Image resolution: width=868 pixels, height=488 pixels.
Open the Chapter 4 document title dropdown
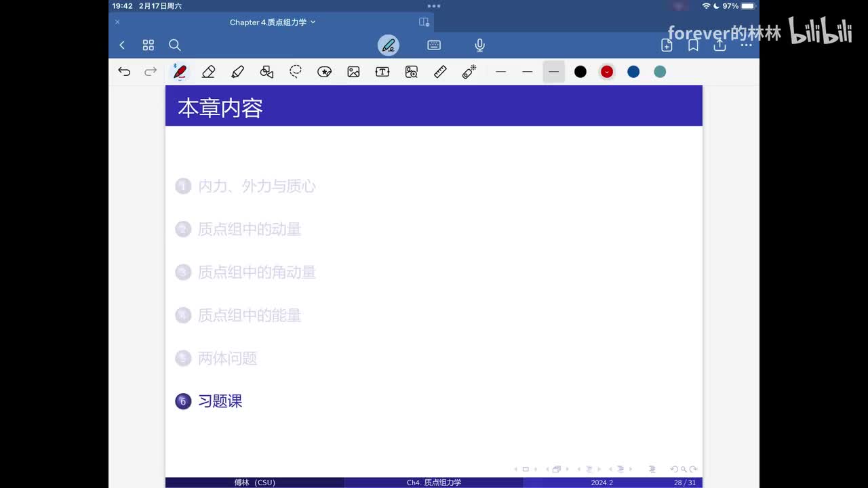(273, 22)
